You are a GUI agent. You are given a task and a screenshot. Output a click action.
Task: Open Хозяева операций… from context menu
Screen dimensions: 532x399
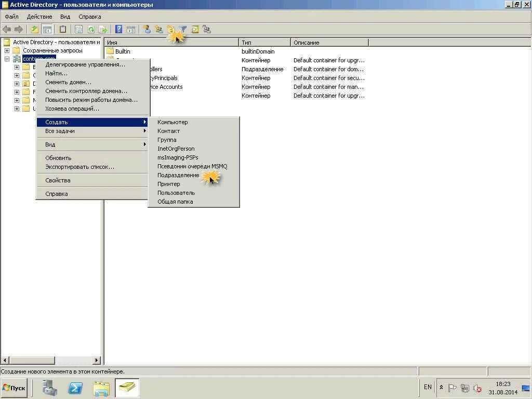click(93, 109)
